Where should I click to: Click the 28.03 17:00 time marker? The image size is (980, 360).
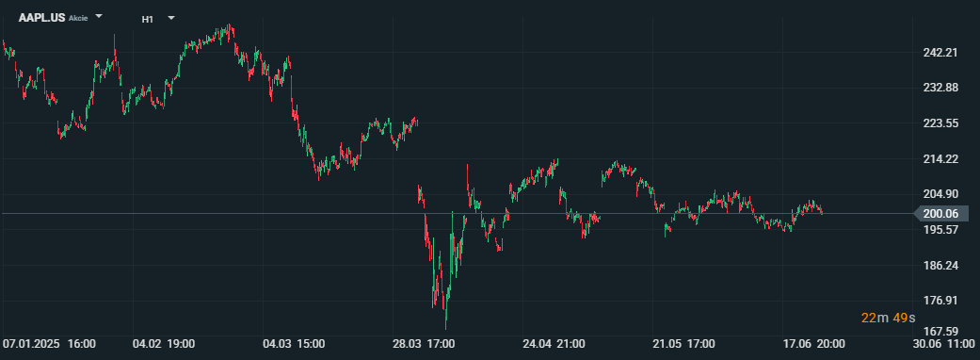point(424,344)
